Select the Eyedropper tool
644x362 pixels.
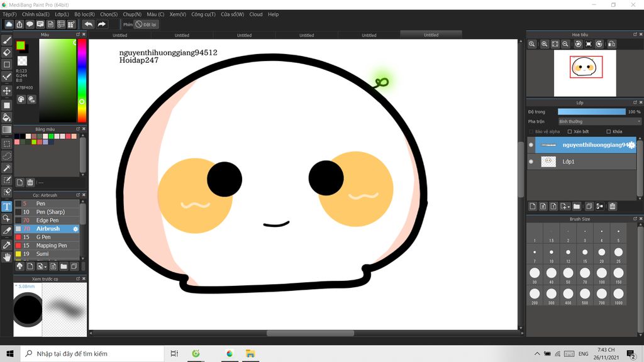[x=6, y=245]
